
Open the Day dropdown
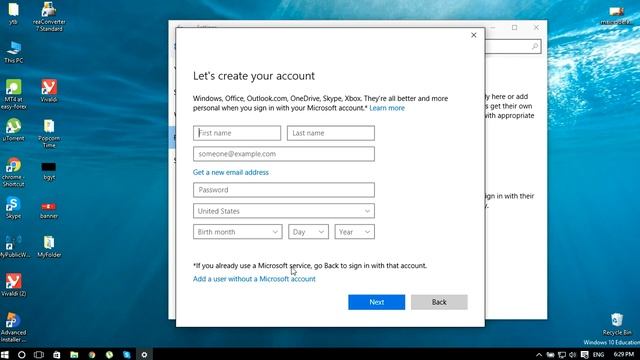click(308, 232)
